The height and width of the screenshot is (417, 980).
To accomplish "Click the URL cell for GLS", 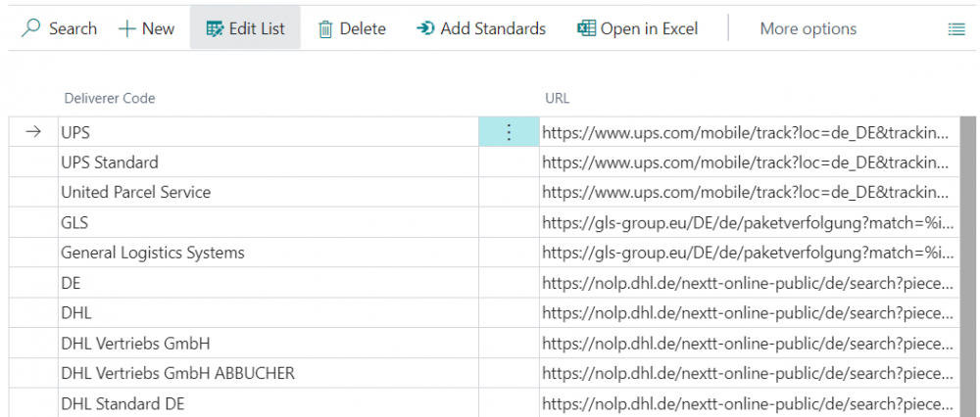I will 750,222.
